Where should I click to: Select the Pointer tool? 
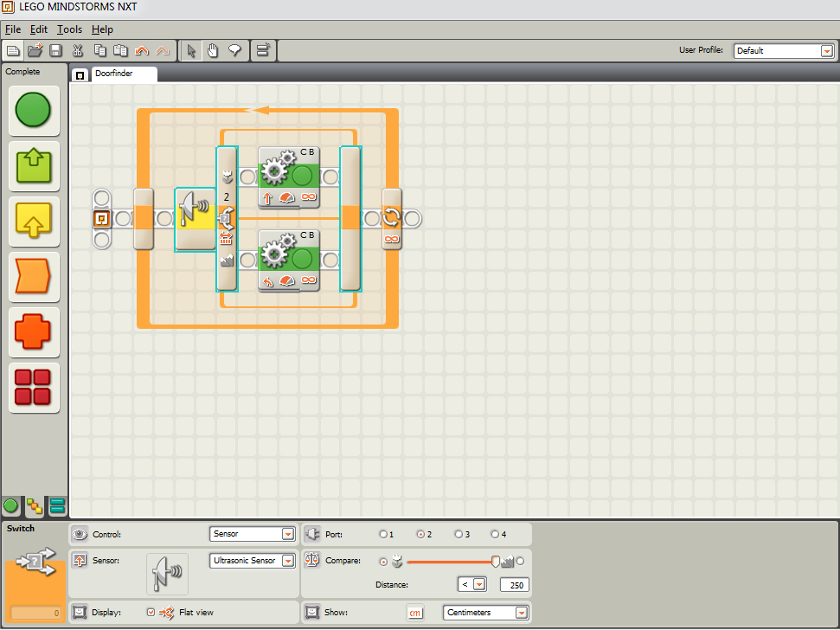click(x=191, y=51)
